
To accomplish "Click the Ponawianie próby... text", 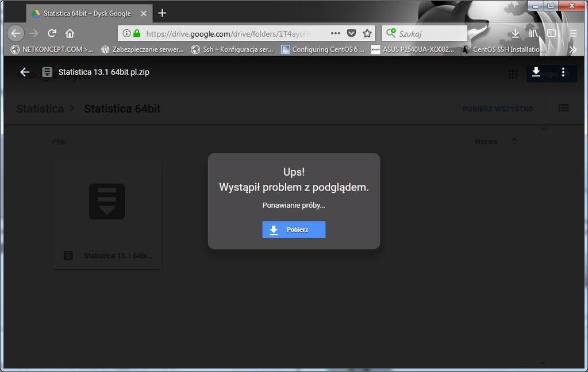I will 294,206.
